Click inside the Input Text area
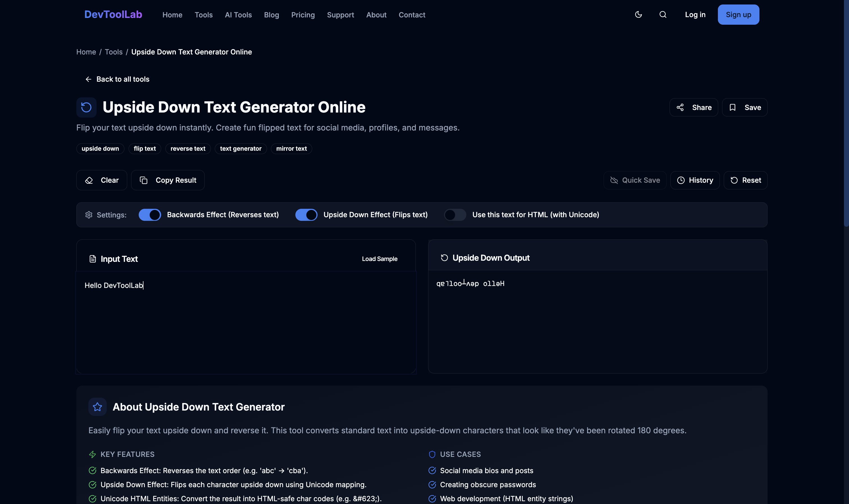The width and height of the screenshot is (849, 504). [x=246, y=323]
